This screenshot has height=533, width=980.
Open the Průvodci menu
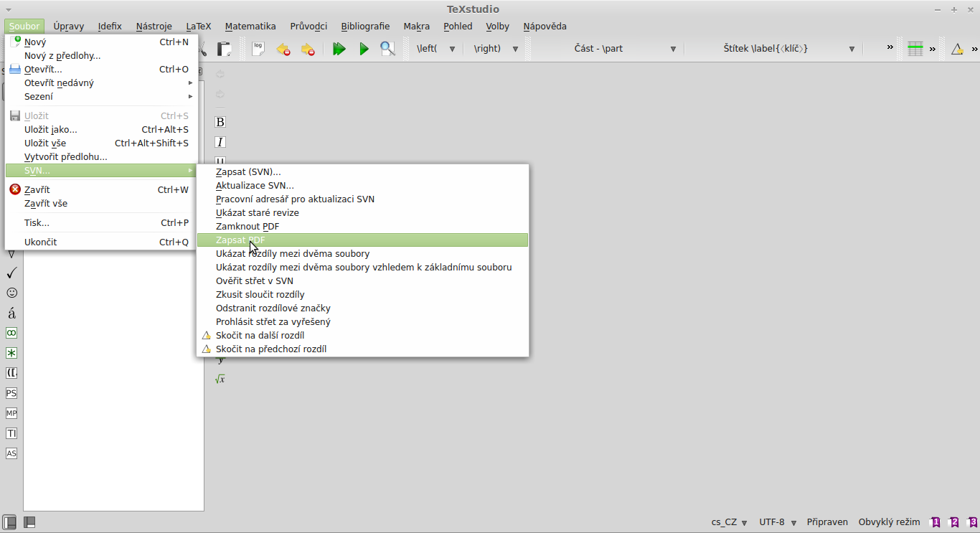click(x=308, y=27)
